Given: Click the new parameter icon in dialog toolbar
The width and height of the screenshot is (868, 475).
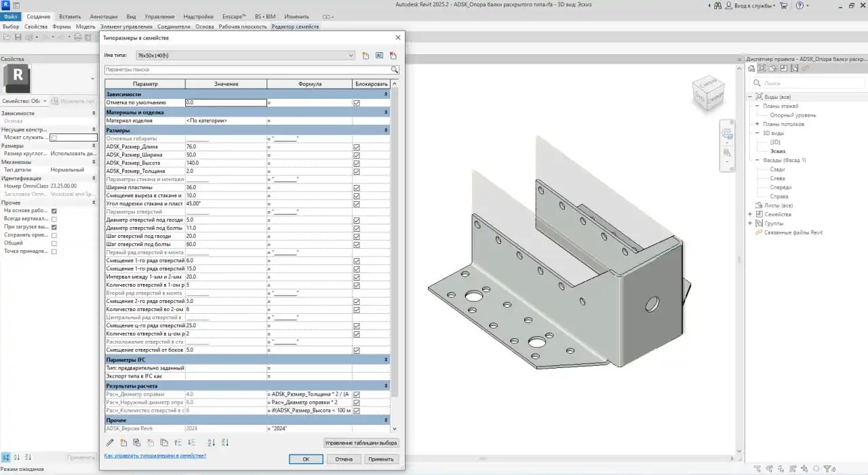Looking at the screenshot, I should (123, 442).
